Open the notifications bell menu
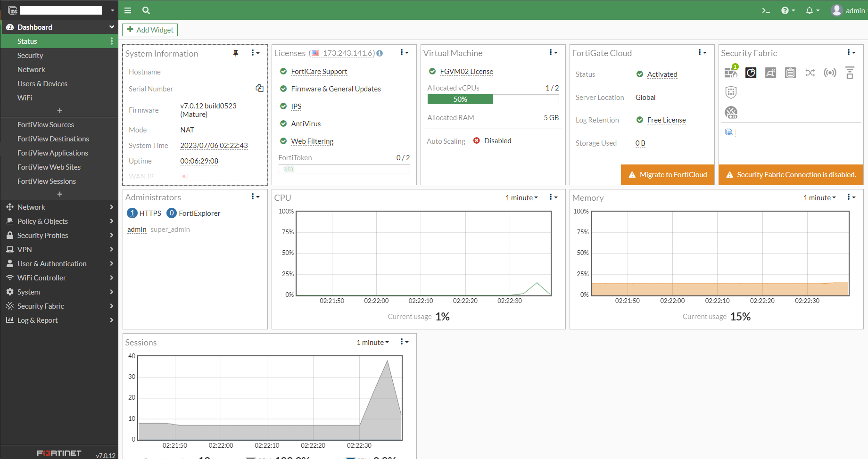Screen dimensions: 868x459 [x=812, y=10]
